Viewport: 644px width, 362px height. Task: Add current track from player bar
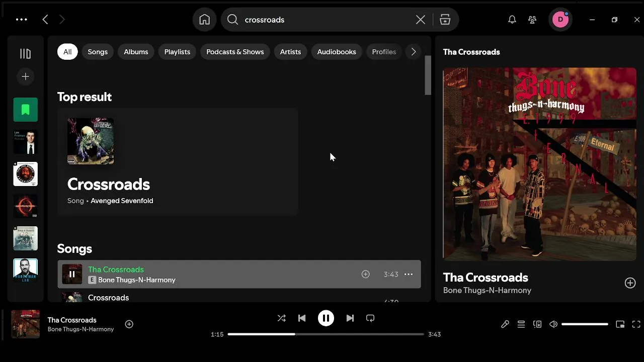(x=129, y=324)
